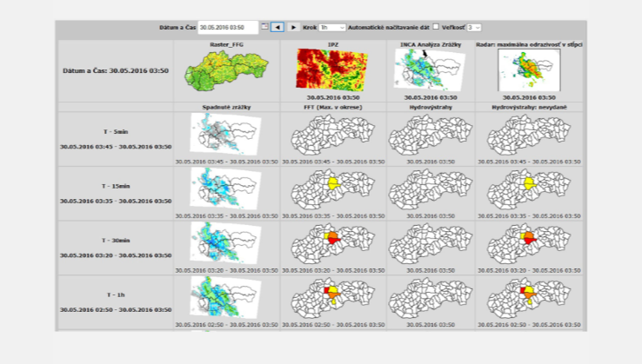
Task: Click the T - 30min precipitation map
Action: (x=225, y=242)
